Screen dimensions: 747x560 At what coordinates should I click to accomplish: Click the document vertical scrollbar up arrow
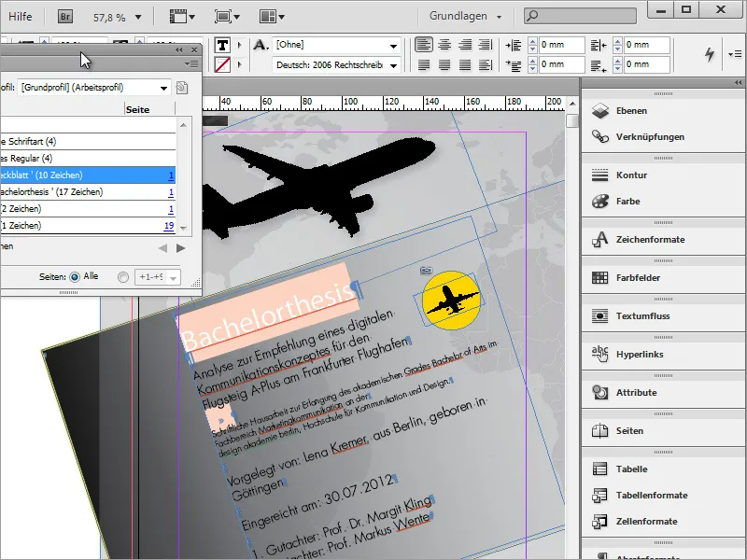572,104
